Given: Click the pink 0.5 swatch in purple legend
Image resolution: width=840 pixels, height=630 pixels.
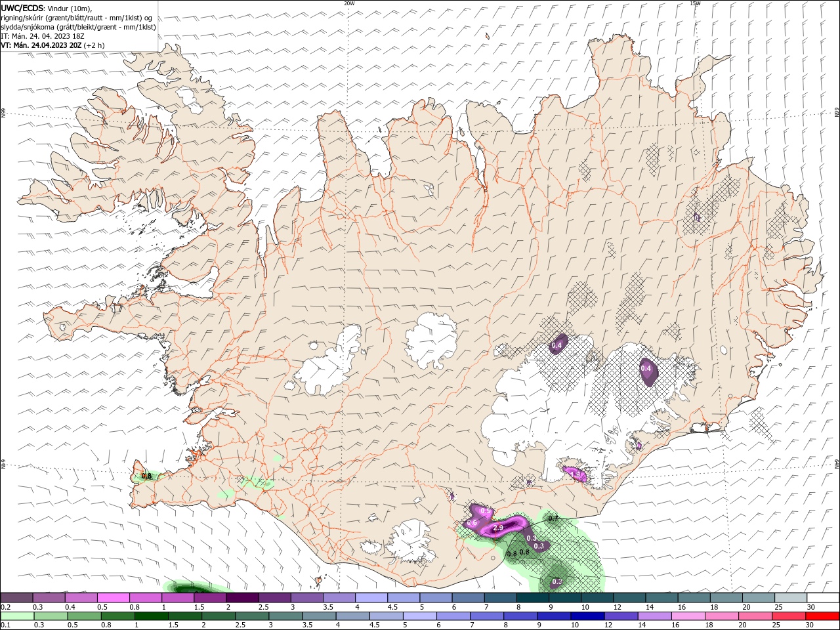Looking at the screenshot, I should click(x=114, y=598).
